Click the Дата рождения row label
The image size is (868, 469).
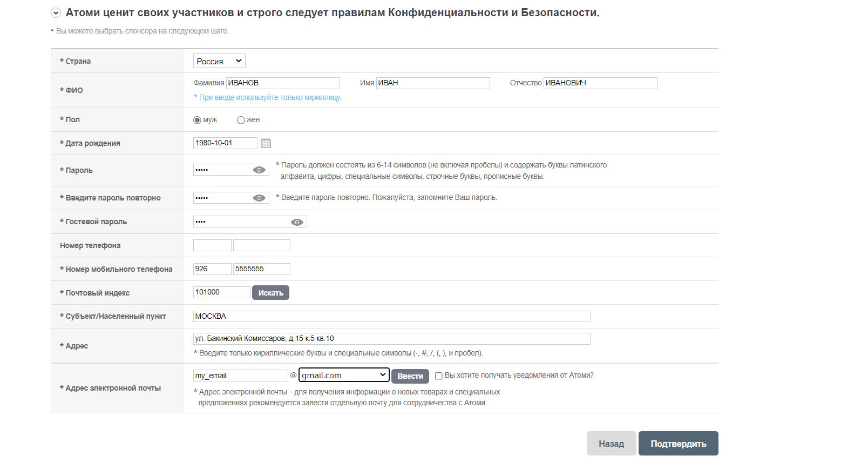pyautogui.click(x=90, y=143)
